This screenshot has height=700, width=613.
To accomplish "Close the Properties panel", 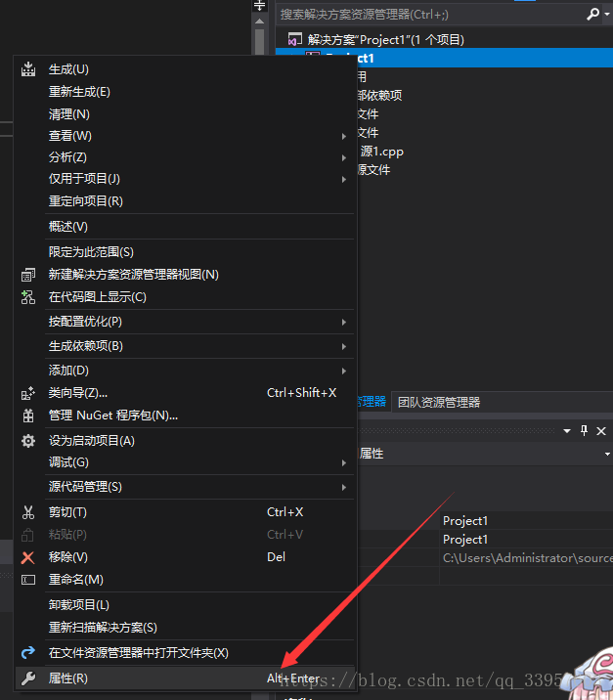I will tap(601, 431).
